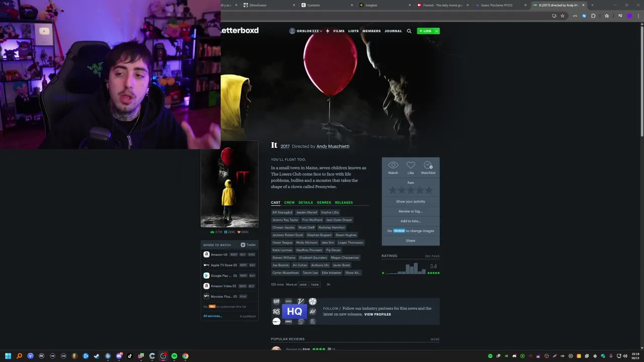The width and height of the screenshot is (644, 362).
Task: Open the FILMS navigation menu
Action: [x=339, y=31]
